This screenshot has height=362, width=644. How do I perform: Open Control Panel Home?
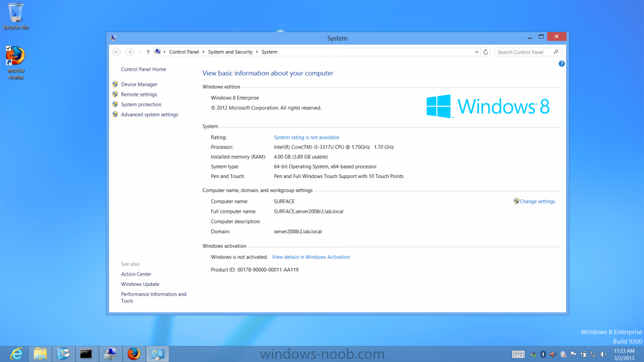(143, 69)
